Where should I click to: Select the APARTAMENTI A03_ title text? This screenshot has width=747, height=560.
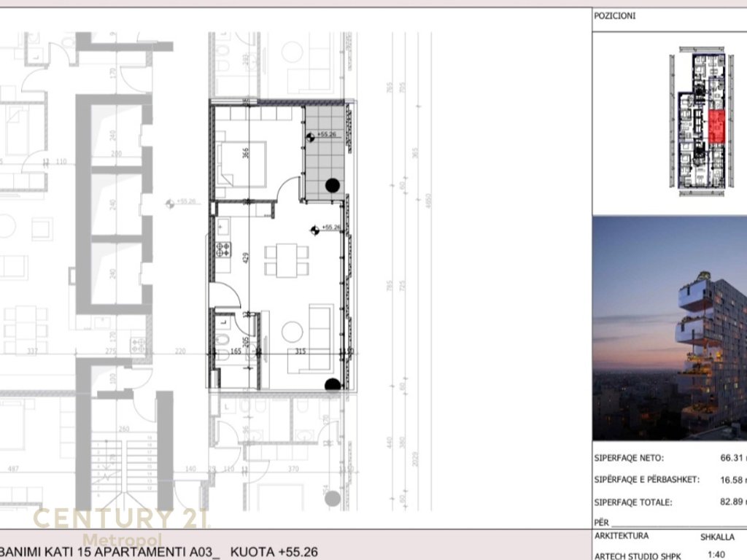158,551
